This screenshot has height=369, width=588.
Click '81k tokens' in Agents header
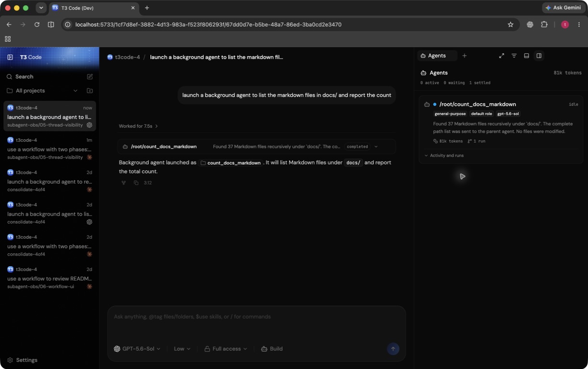click(x=567, y=73)
